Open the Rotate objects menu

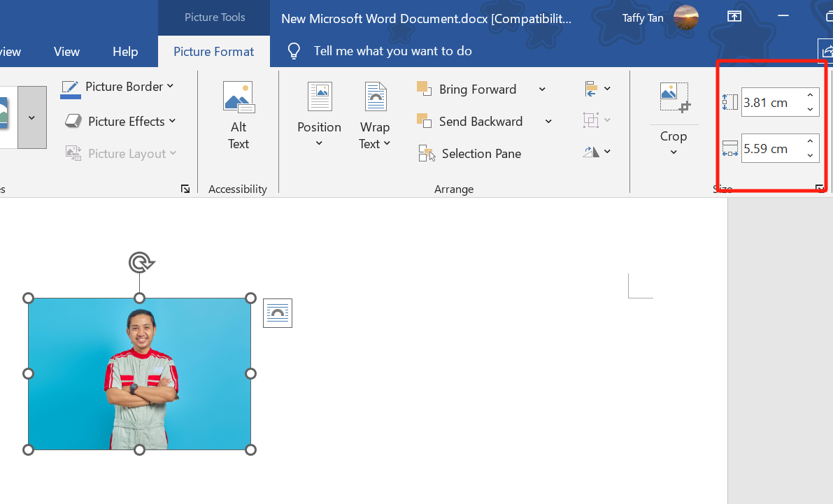[597, 152]
